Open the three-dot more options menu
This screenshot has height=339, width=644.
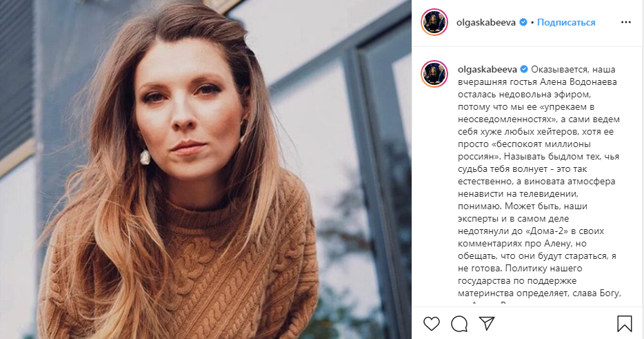626,22
